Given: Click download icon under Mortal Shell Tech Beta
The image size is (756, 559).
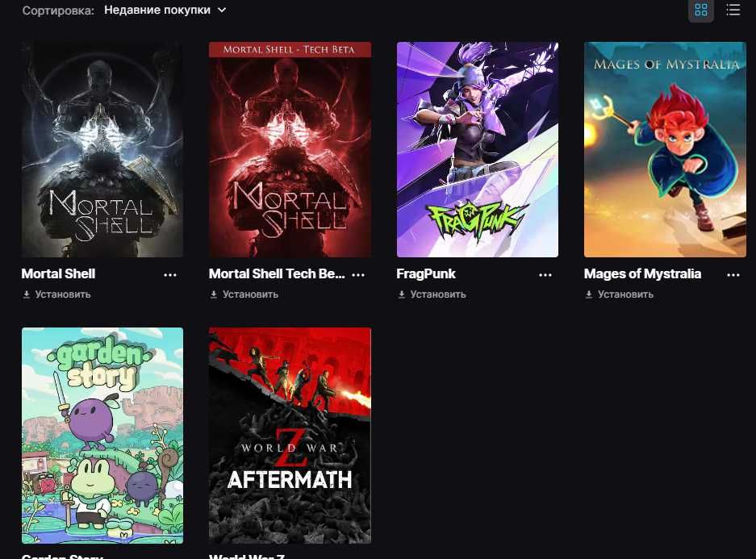Looking at the screenshot, I should [x=214, y=294].
